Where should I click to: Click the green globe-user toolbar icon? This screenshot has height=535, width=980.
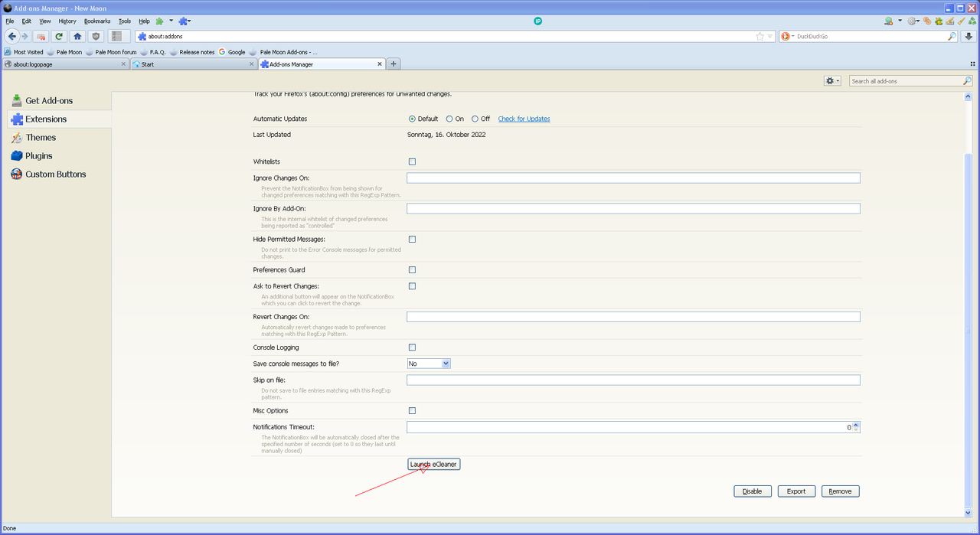(888, 21)
